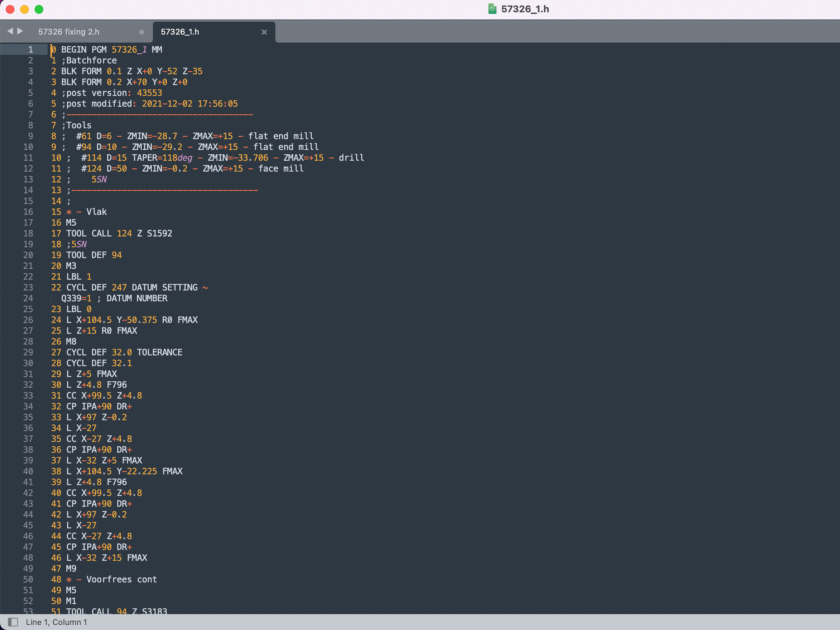Image resolution: width=840 pixels, height=630 pixels.
Task: Click the forward tab navigation arrow
Action: pyautogui.click(x=21, y=31)
